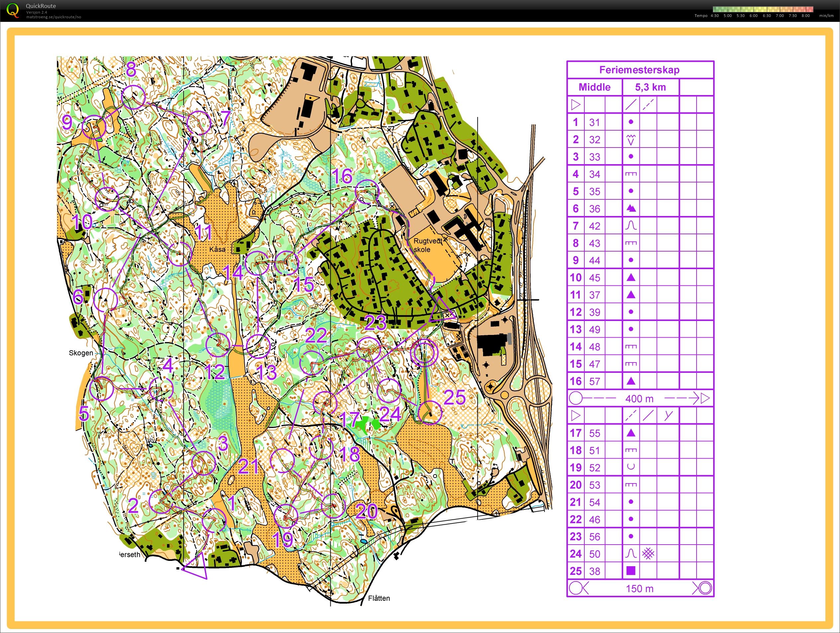Viewport: 840px width, 633px height.
Task: Click the QuickRoute Q logo
Action: tap(13, 10)
